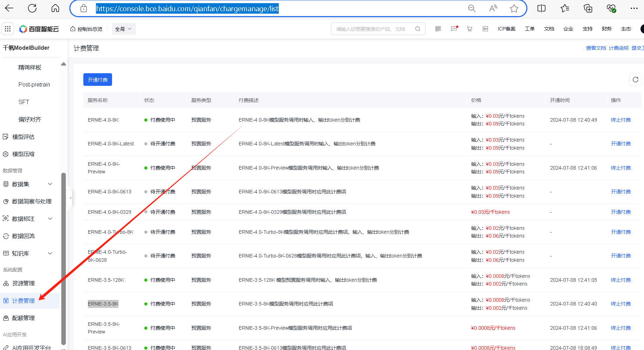This screenshot has width=644, height=350.
Task: Click the sidebar vertical scrollbar thumb
Action: [63, 259]
